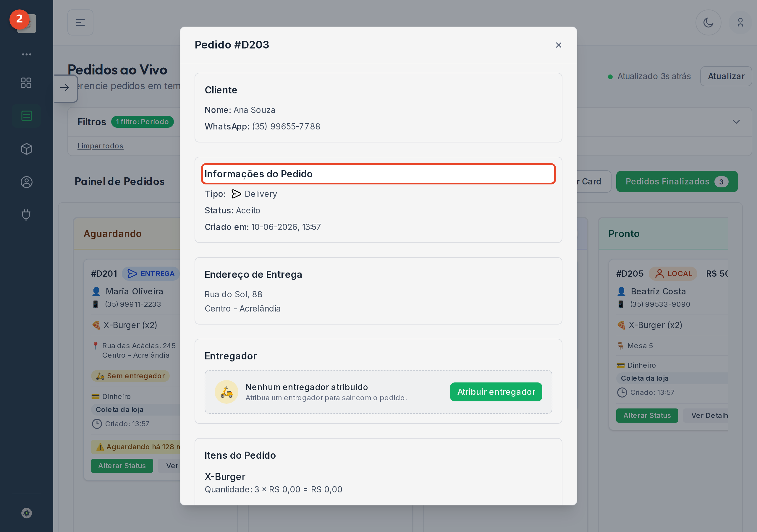Click the three-dots icon in sidebar
This screenshot has width=757, height=532.
click(x=26, y=54)
